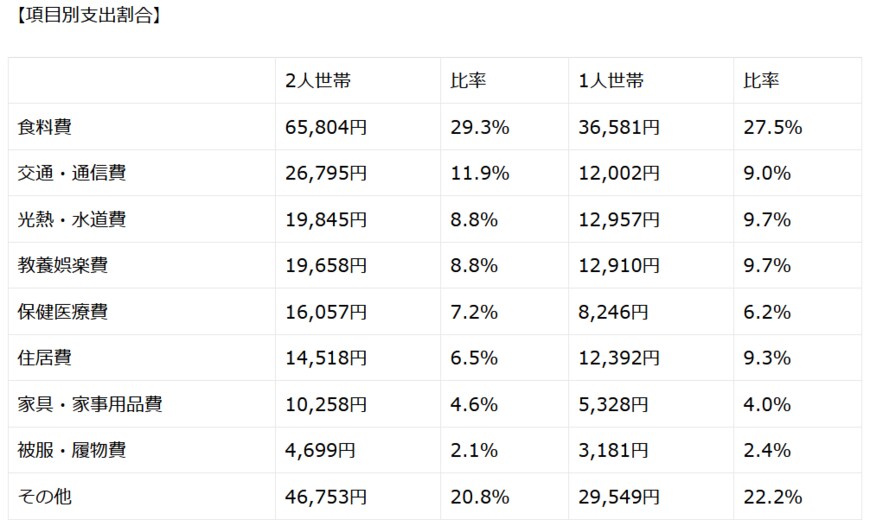This screenshot has width=870, height=526.
Task: Click the 食料費 row label
Action: (x=45, y=127)
